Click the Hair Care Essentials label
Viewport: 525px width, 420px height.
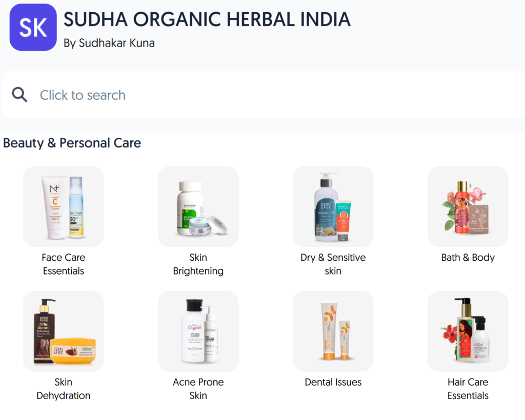[x=468, y=389]
